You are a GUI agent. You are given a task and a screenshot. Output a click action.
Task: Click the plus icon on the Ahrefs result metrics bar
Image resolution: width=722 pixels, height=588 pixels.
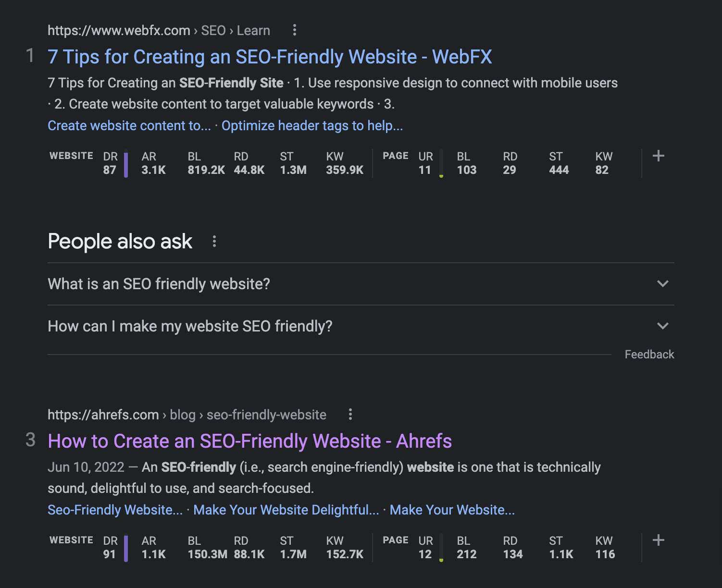659,540
